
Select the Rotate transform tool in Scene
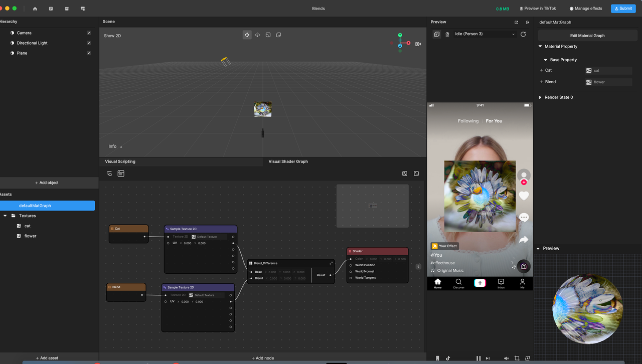pyautogui.click(x=257, y=35)
